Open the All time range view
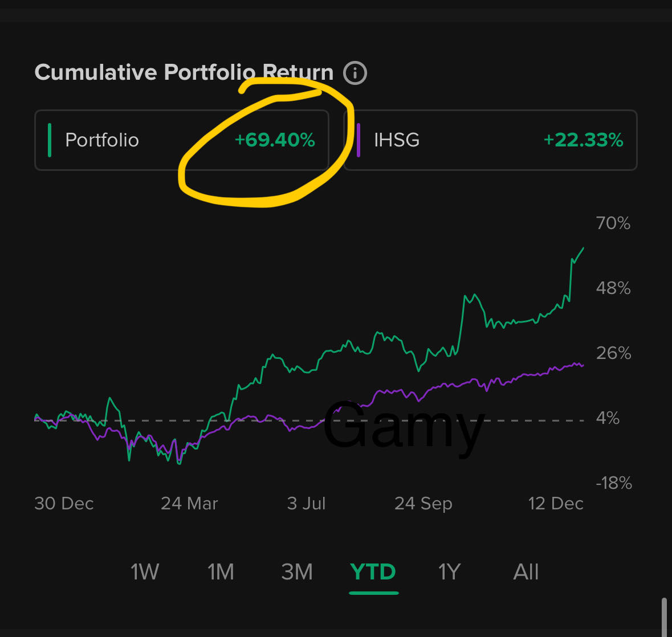 (526, 571)
